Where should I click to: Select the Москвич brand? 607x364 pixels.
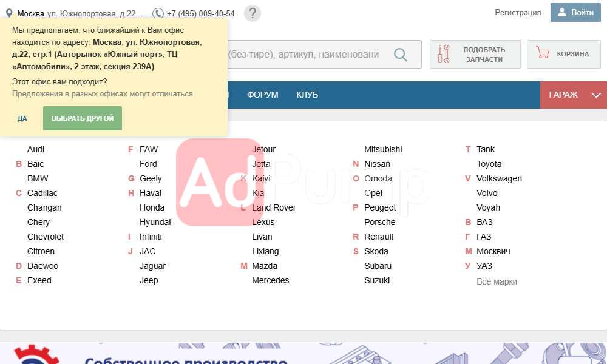(493, 251)
